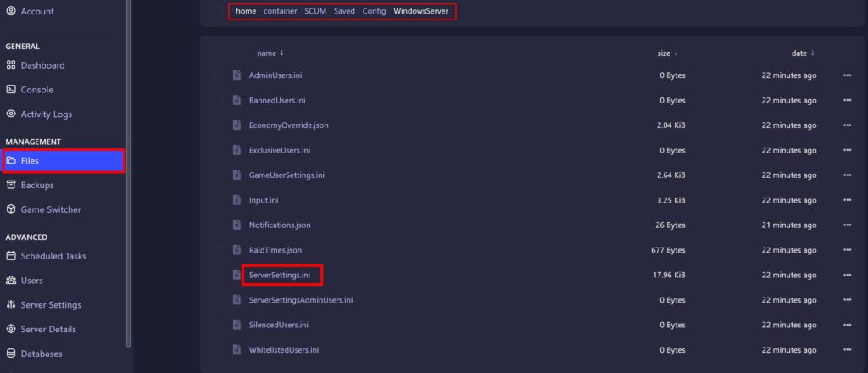Go to the Users management page
The height and width of the screenshot is (373, 868).
(x=31, y=281)
